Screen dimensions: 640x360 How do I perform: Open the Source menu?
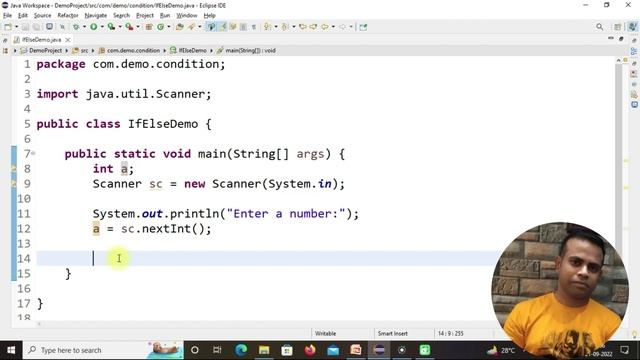click(x=42, y=16)
